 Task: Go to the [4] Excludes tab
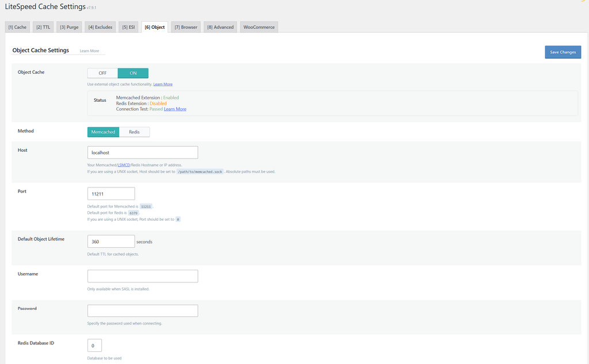coord(100,27)
